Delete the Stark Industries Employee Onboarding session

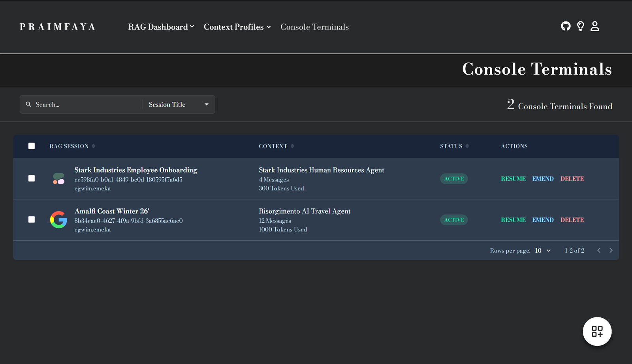[x=572, y=179]
